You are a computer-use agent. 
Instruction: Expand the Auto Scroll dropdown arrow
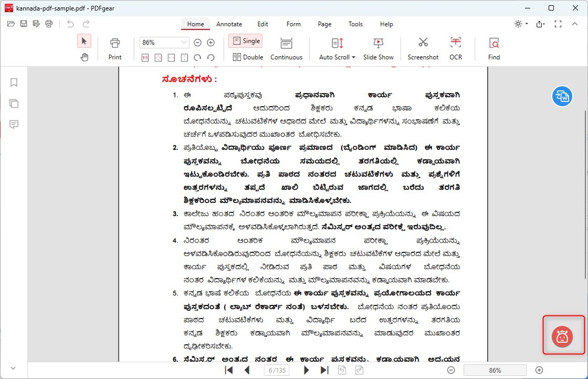[x=354, y=57]
